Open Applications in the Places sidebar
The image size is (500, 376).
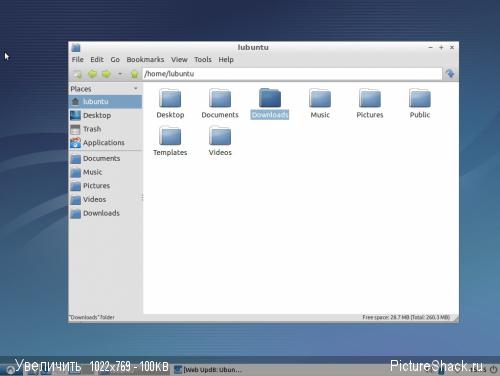click(105, 143)
